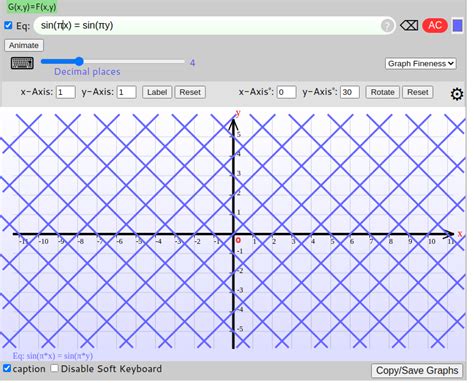Screen dimensions: 474x383
Task: Click the Decimal places label
Action: [x=87, y=72]
